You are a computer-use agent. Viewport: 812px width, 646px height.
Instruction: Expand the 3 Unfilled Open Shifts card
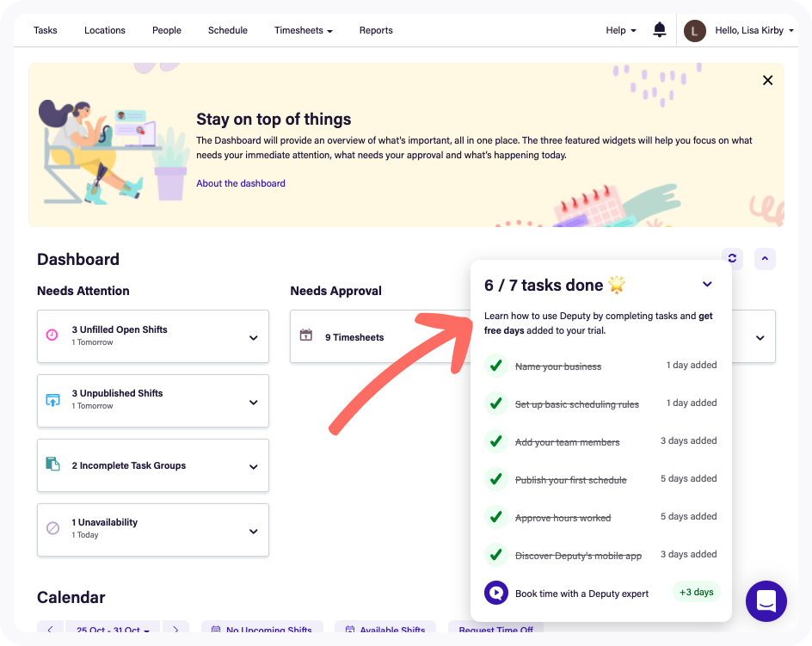click(x=253, y=338)
